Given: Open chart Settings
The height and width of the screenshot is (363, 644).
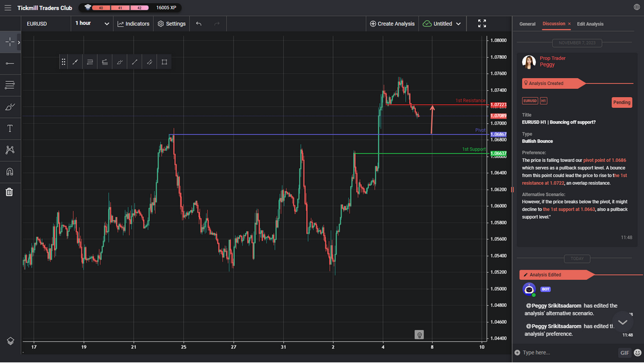Looking at the screenshot, I should coord(171,23).
